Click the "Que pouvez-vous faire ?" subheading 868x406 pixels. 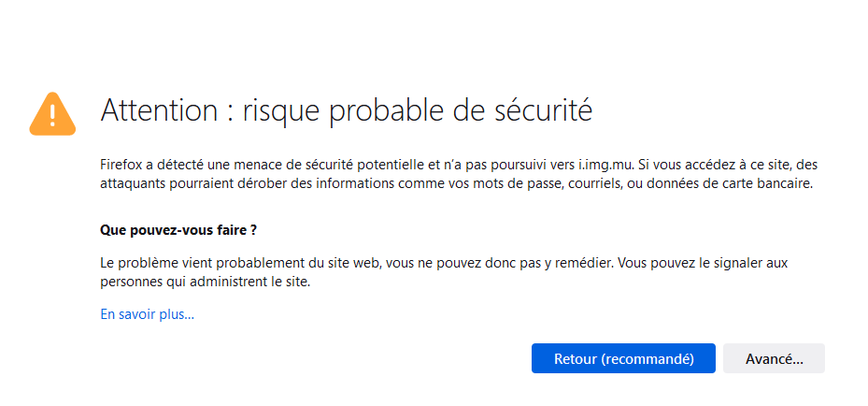[178, 229]
